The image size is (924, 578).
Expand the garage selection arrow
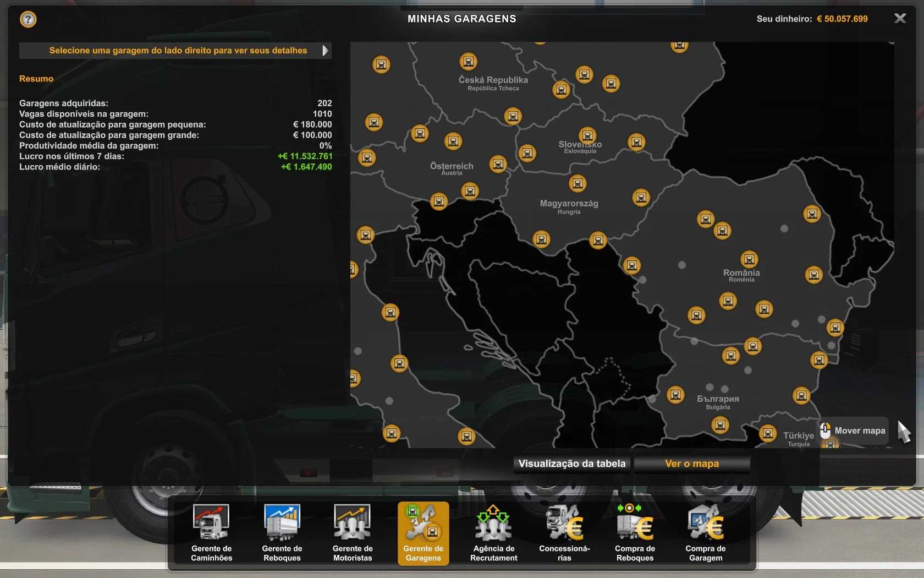point(325,51)
